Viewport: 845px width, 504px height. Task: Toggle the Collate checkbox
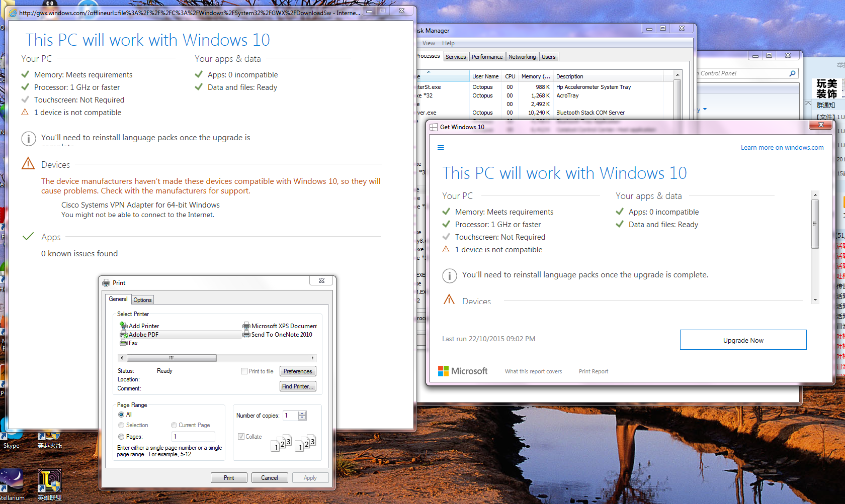(x=241, y=437)
